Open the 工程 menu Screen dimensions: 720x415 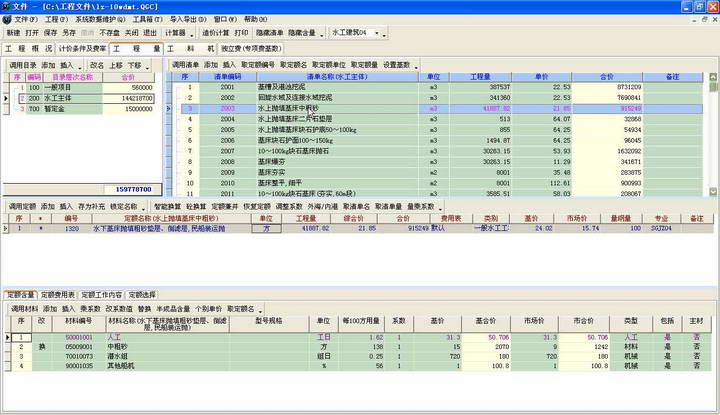click(56, 19)
